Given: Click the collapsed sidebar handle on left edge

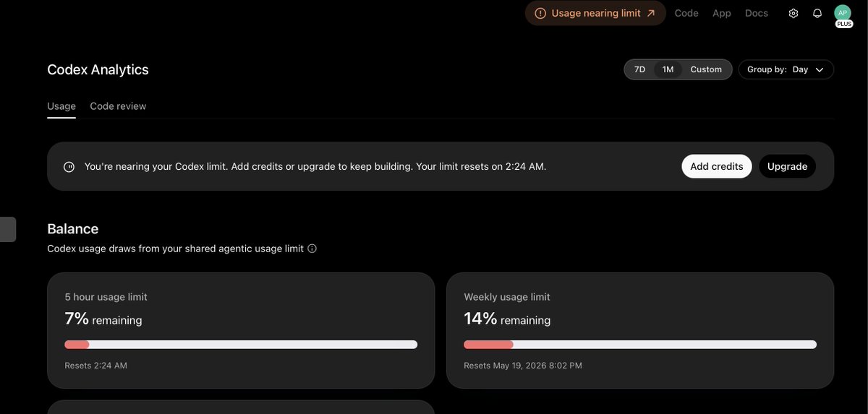Looking at the screenshot, I should tap(8, 229).
